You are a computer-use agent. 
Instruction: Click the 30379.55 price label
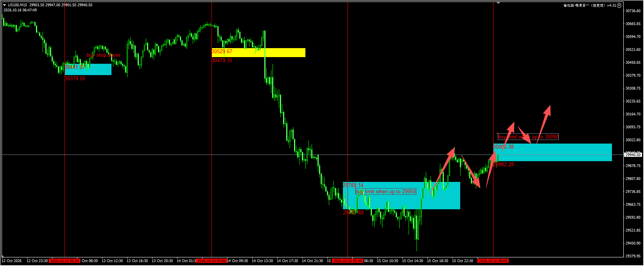75,78
